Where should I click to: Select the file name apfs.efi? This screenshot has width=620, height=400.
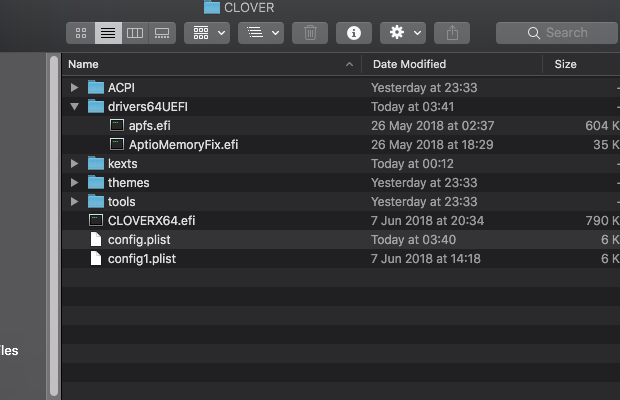click(x=149, y=126)
